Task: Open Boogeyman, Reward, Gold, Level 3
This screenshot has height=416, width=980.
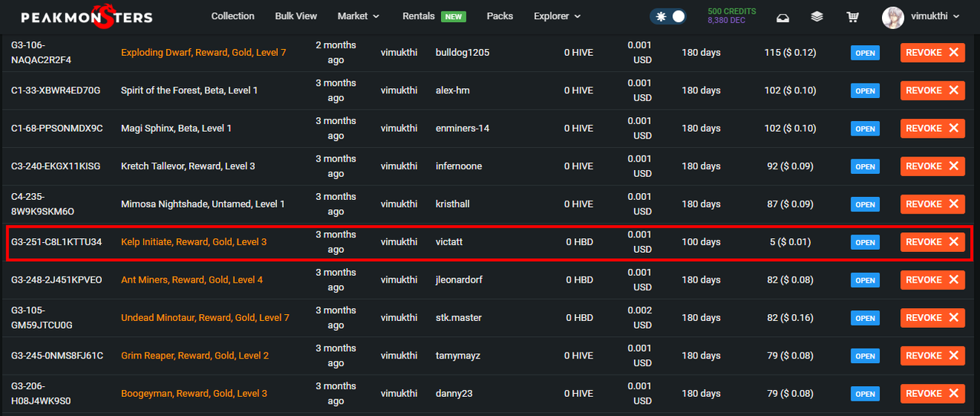Action: tap(194, 394)
